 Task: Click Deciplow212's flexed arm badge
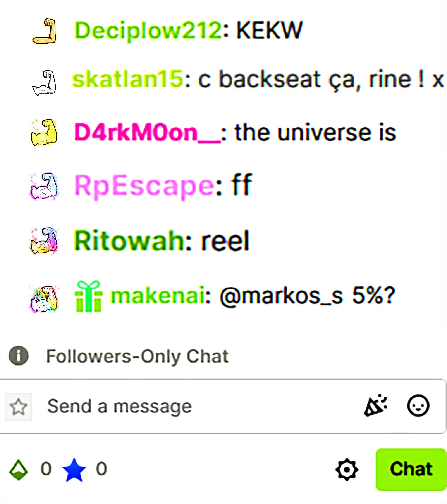pyautogui.click(x=44, y=31)
